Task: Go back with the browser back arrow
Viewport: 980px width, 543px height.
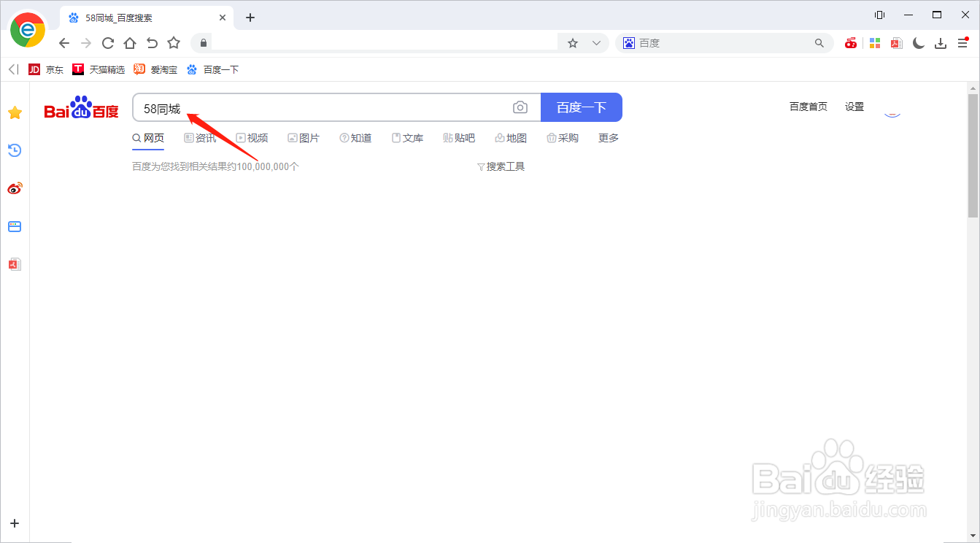Action: 64,43
